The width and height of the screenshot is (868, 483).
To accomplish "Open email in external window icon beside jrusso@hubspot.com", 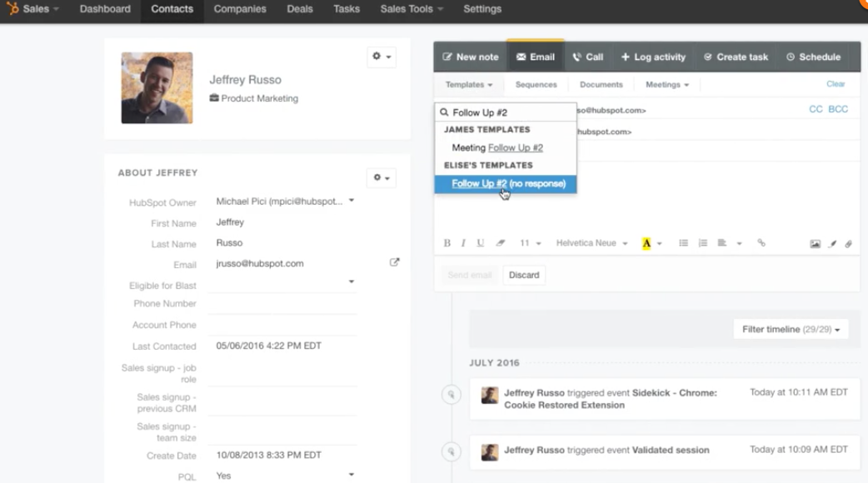I will tap(394, 262).
